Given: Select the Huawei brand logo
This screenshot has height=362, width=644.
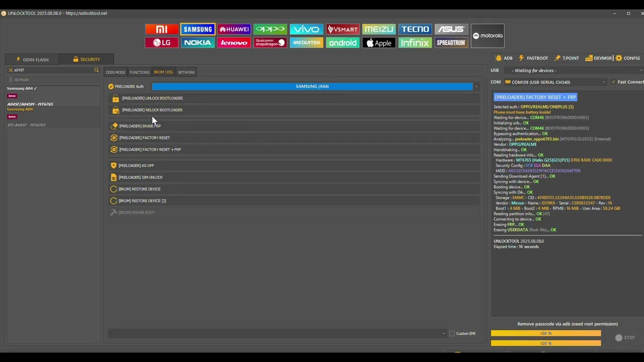Looking at the screenshot, I should pyautogui.click(x=234, y=29).
